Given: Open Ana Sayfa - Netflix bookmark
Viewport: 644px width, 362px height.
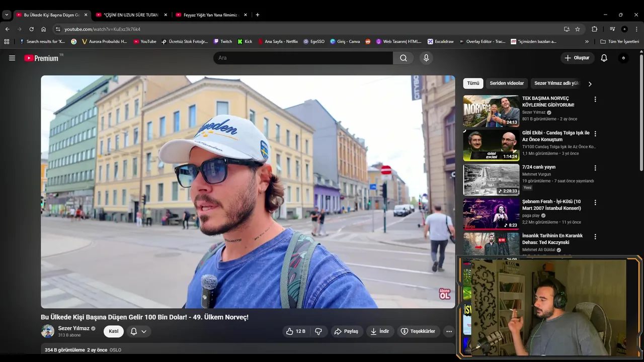Looking at the screenshot, I should [277, 42].
